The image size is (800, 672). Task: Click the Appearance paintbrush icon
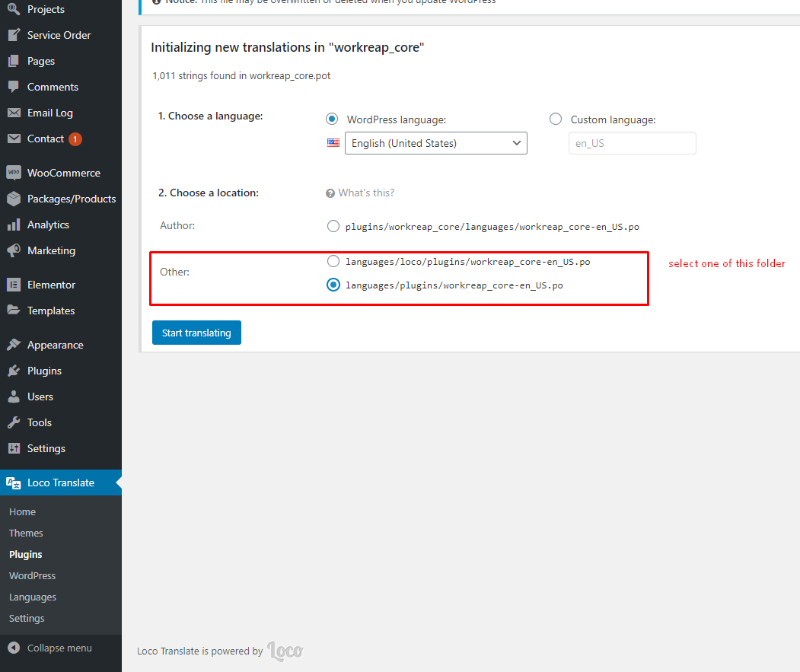pyautogui.click(x=14, y=345)
